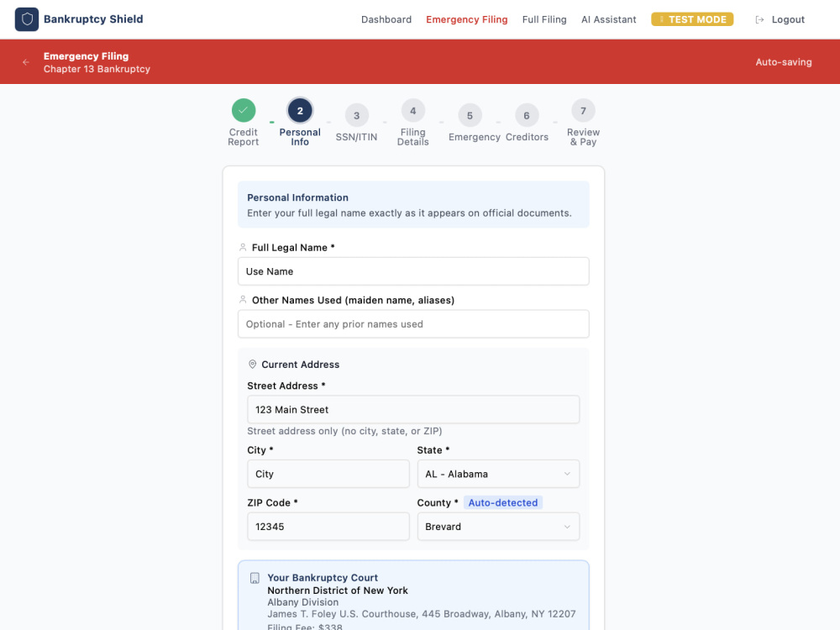840x630 pixels.
Task: Click the logout arrow icon
Action: [x=759, y=20]
